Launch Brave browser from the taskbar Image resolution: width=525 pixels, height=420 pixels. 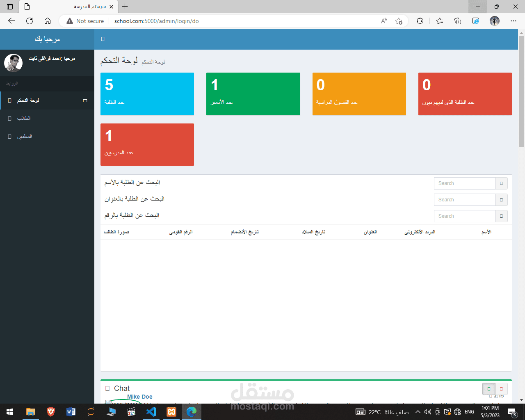tap(51, 412)
